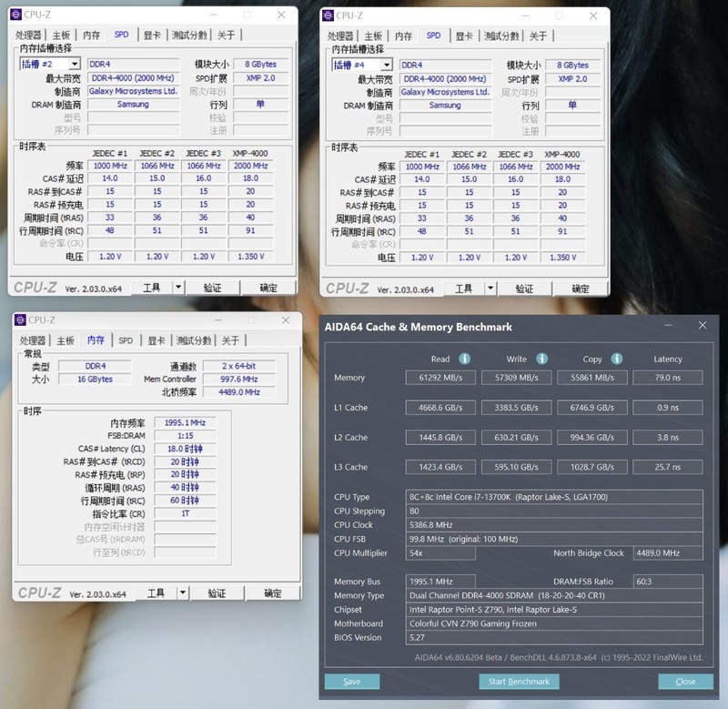Click the Save button in AIDA64
Viewport: 728px width, 709px height.
(x=354, y=681)
